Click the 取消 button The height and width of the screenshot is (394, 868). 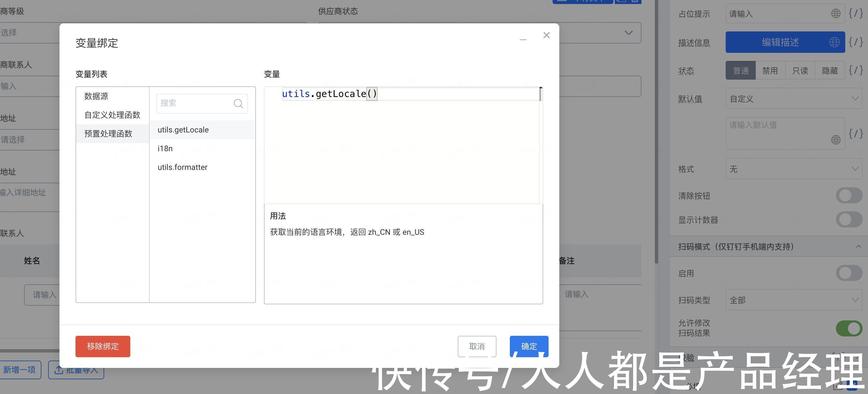477,347
